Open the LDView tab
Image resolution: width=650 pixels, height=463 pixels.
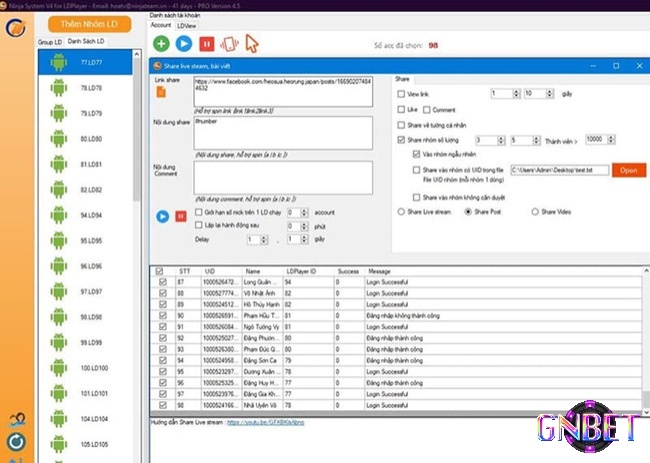[x=187, y=26]
